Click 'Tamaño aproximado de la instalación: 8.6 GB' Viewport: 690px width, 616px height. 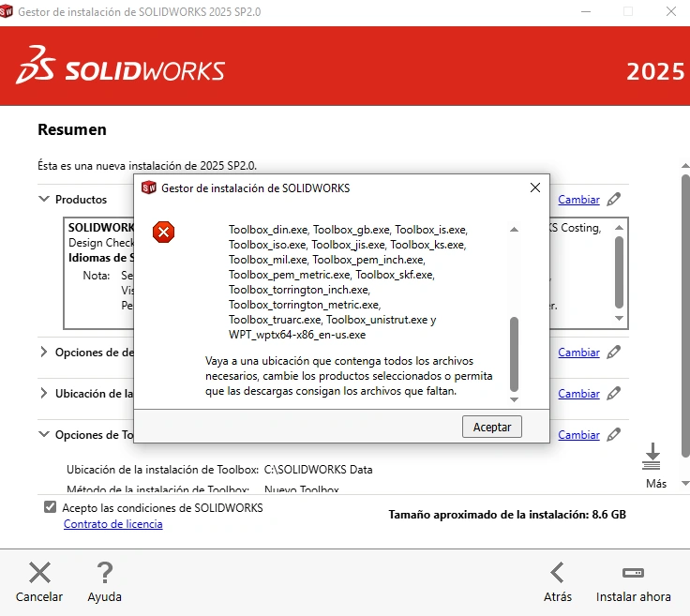tap(507, 515)
